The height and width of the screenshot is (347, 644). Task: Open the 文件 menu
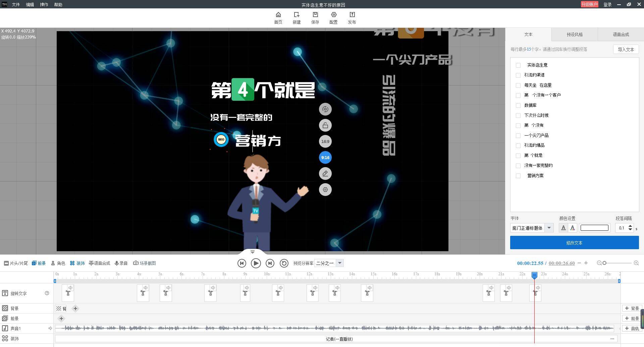point(16,5)
